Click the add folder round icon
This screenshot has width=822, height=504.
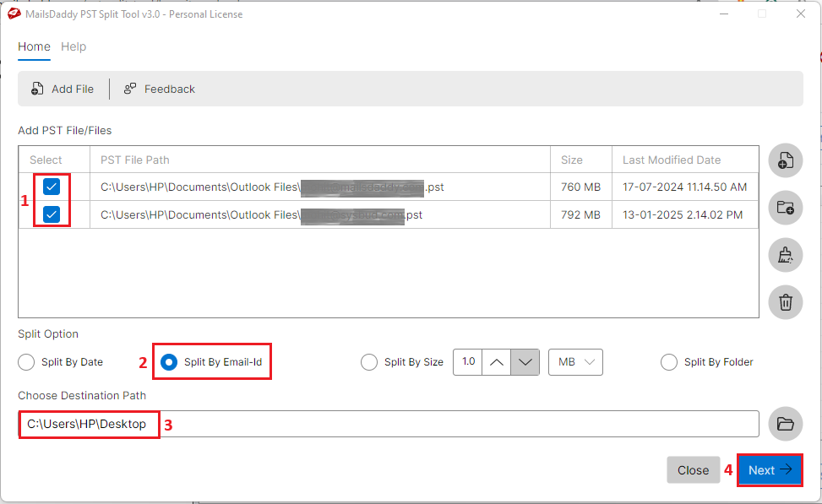pyautogui.click(x=786, y=208)
